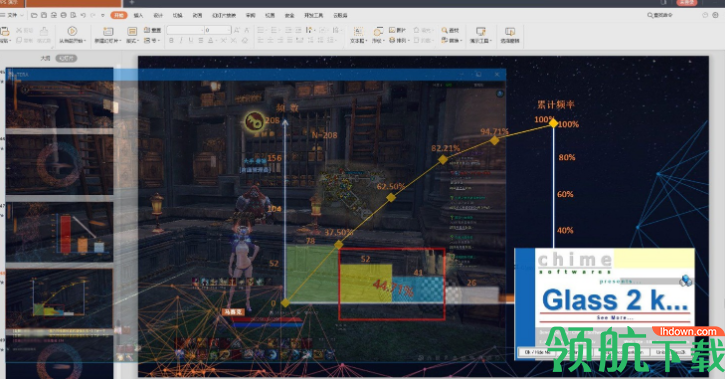Image resolution: width=725 pixels, height=379 pixels.
Task: Switch to the 插入 ribbon tab
Action: (138, 15)
